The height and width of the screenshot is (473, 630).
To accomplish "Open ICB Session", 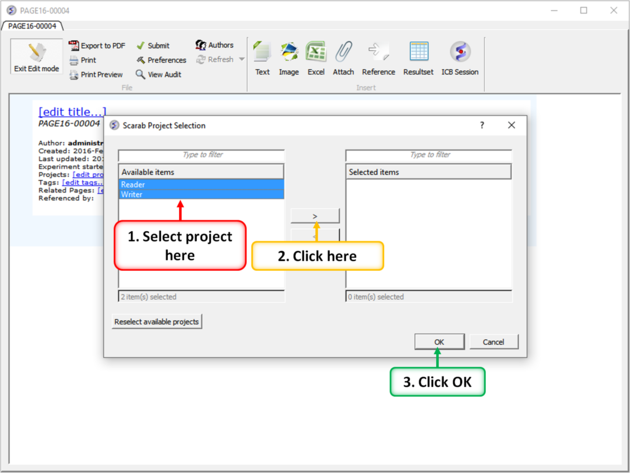I will 460,53.
